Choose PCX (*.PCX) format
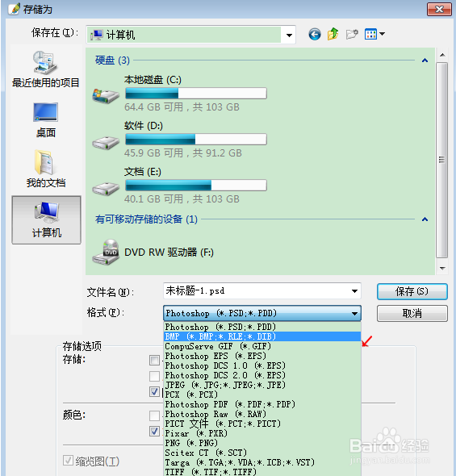 pyautogui.click(x=262, y=395)
